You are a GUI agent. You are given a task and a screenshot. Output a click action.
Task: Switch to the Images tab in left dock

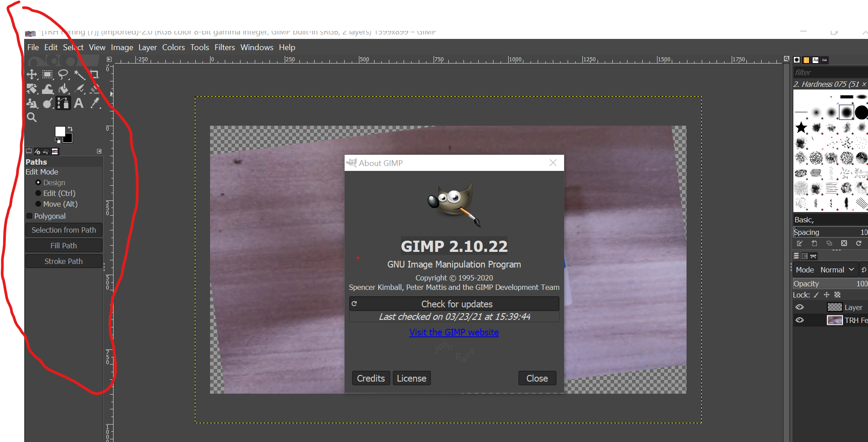pos(55,152)
